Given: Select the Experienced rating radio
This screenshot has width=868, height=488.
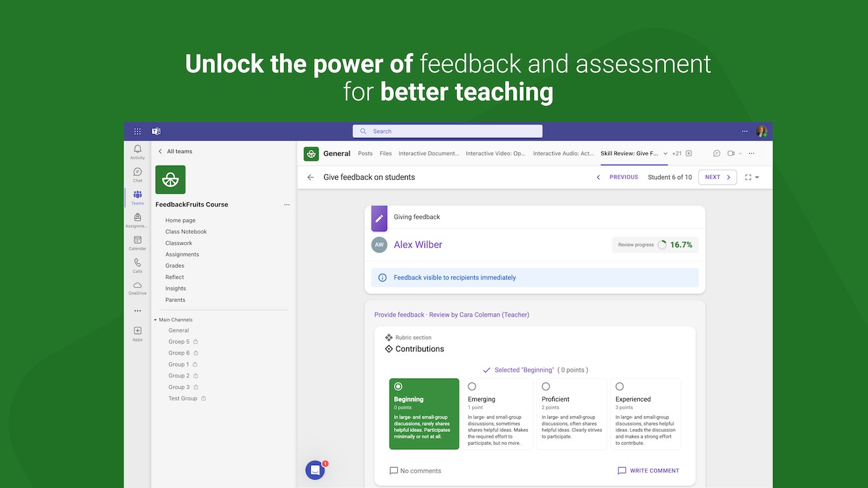Looking at the screenshot, I should tap(620, 386).
